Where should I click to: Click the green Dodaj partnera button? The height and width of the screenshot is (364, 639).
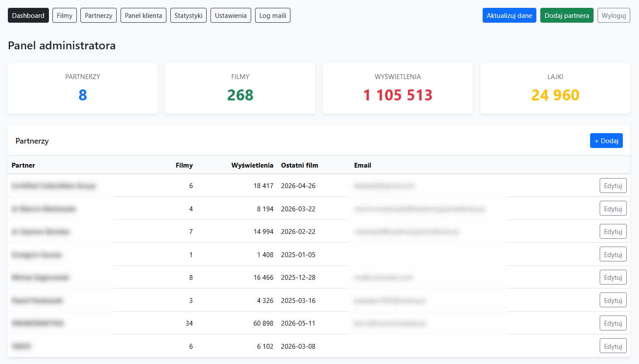(567, 15)
